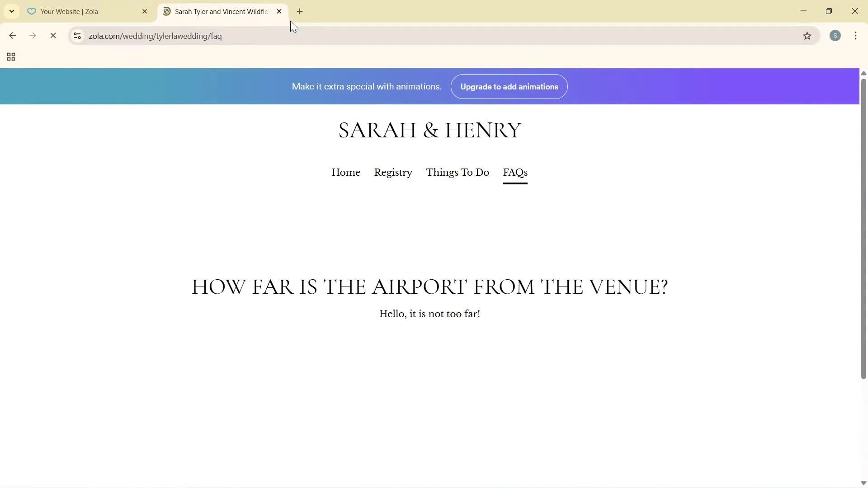
Task: Open site settings in the address bar
Action: coord(77,36)
